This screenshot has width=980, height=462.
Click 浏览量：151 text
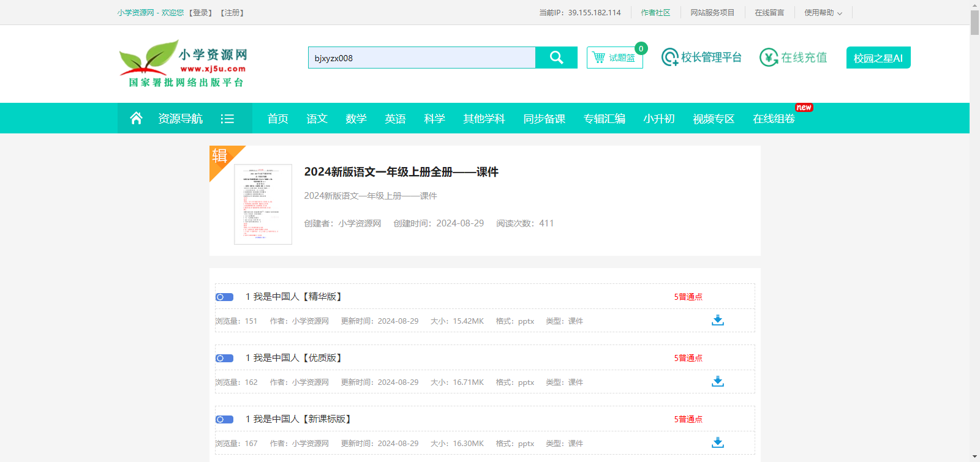pos(236,321)
